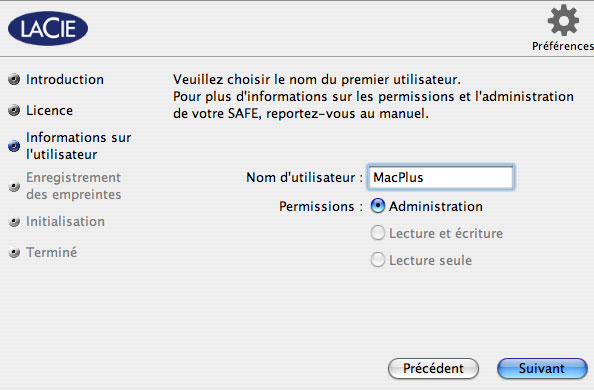Image resolution: width=594 pixels, height=390 pixels.
Task: Click the Initialisation step bullet icon
Action: click(x=14, y=222)
